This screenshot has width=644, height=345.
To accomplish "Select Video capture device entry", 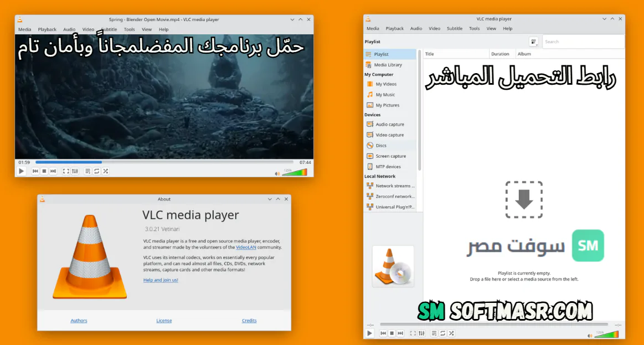I will point(390,135).
